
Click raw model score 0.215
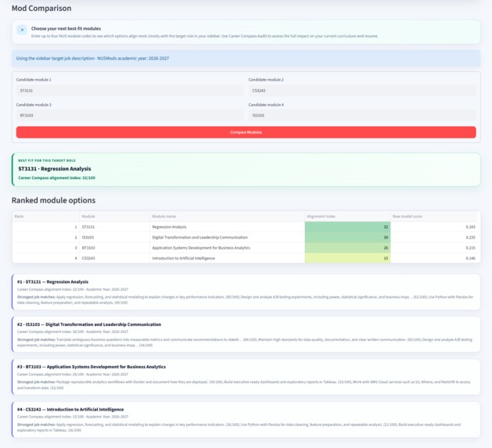click(434, 248)
